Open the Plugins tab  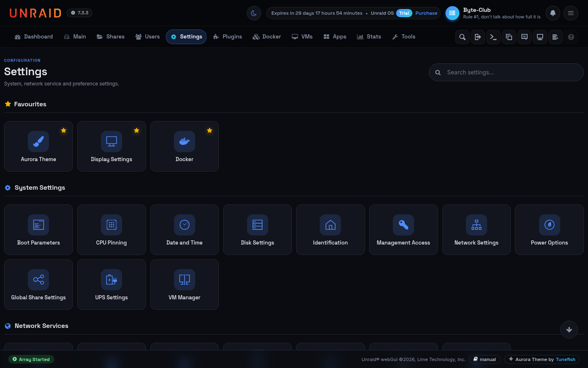pos(227,37)
